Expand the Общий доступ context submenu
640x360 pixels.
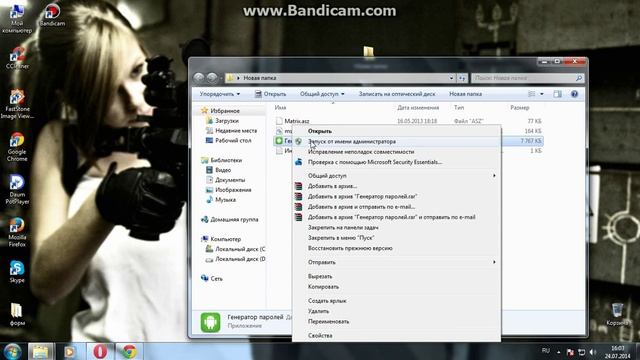pyautogui.click(x=396, y=176)
